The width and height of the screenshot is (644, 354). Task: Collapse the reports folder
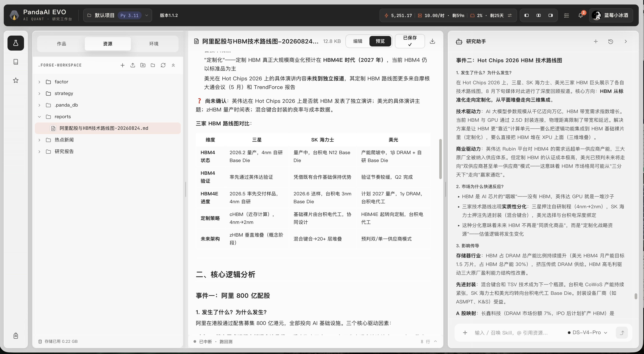pos(39,117)
